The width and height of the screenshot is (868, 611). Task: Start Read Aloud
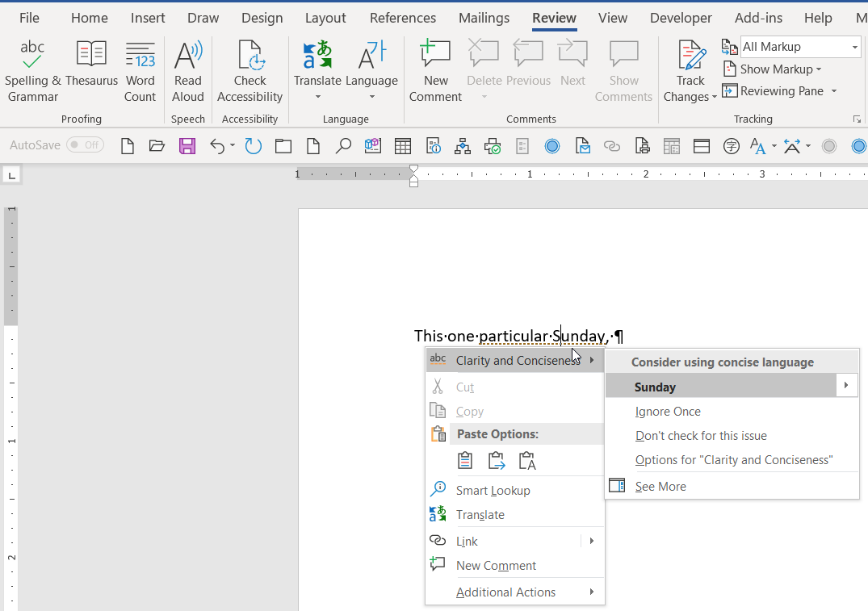coord(188,71)
